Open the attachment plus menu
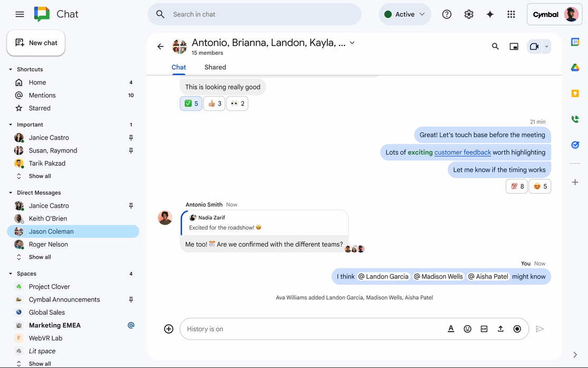The image size is (588, 368). 169,329
